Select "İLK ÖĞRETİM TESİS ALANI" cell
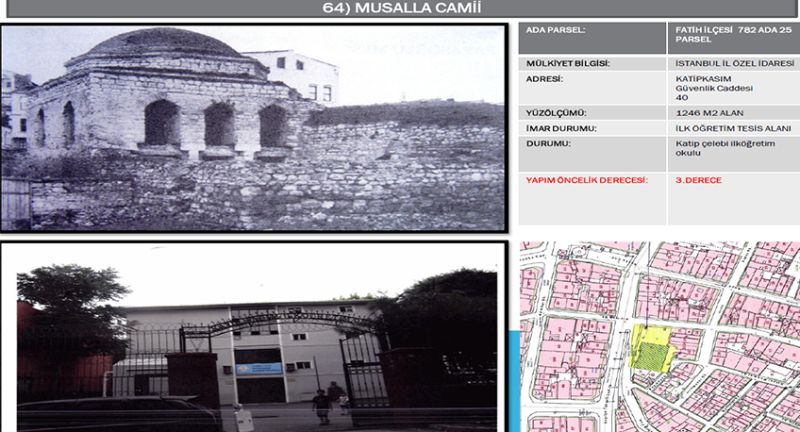Image resolution: width=800 pixels, height=432 pixels. (x=734, y=128)
